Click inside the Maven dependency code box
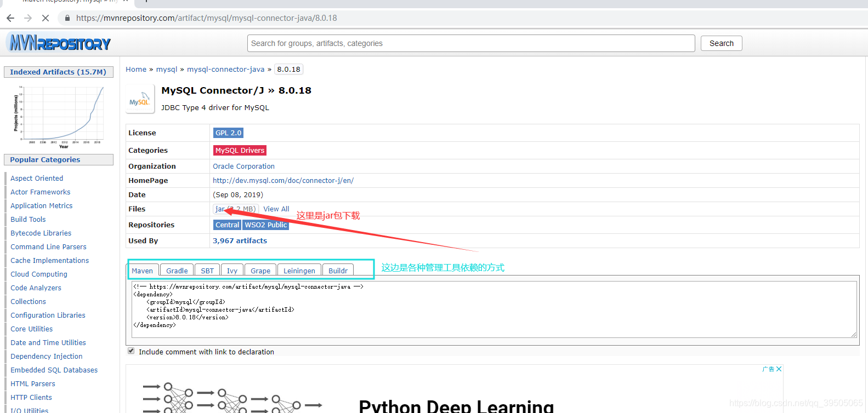868x413 pixels. (x=493, y=309)
